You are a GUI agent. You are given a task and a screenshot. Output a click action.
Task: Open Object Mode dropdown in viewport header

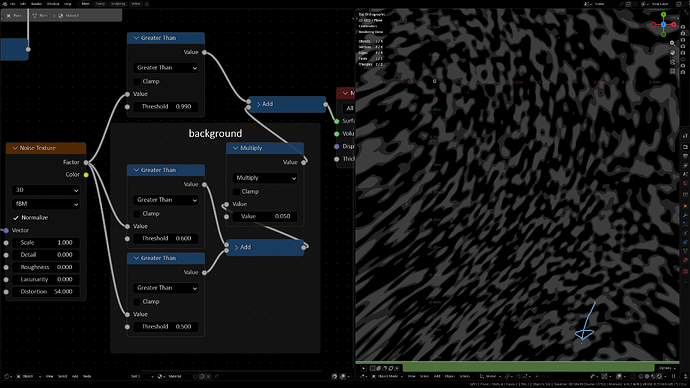click(387, 377)
